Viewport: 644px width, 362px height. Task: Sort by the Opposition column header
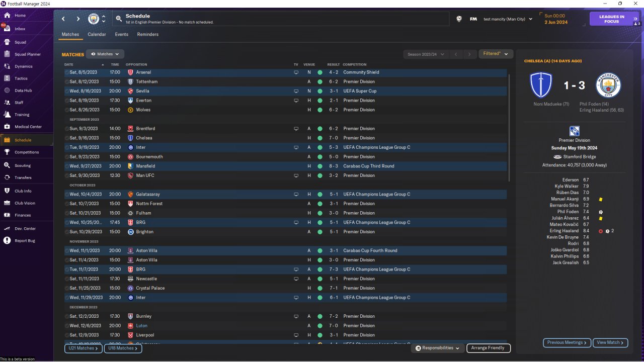[x=136, y=65]
